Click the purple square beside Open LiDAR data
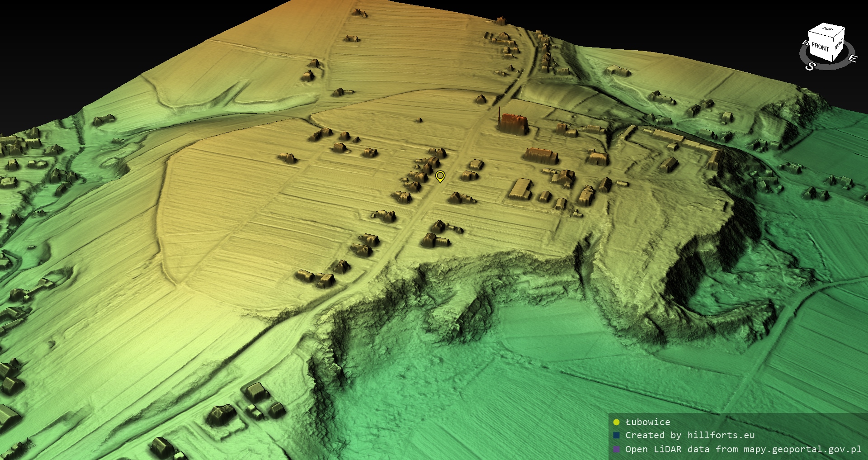This screenshot has width=868, height=460. pos(616,449)
